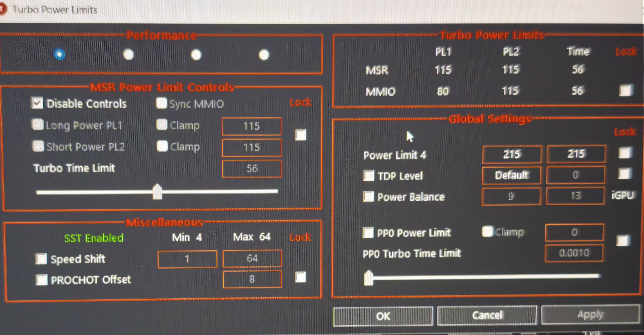Click the MSR PL1 value 115
Image resolution: width=644 pixels, height=335 pixels.
443,70
